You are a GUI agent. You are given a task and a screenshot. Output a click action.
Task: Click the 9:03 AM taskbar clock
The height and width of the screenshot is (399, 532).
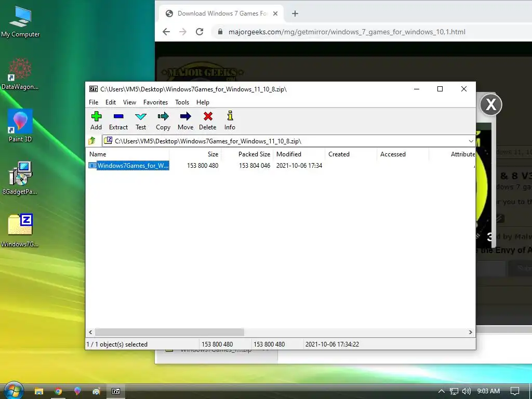click(x=488, y=391)
